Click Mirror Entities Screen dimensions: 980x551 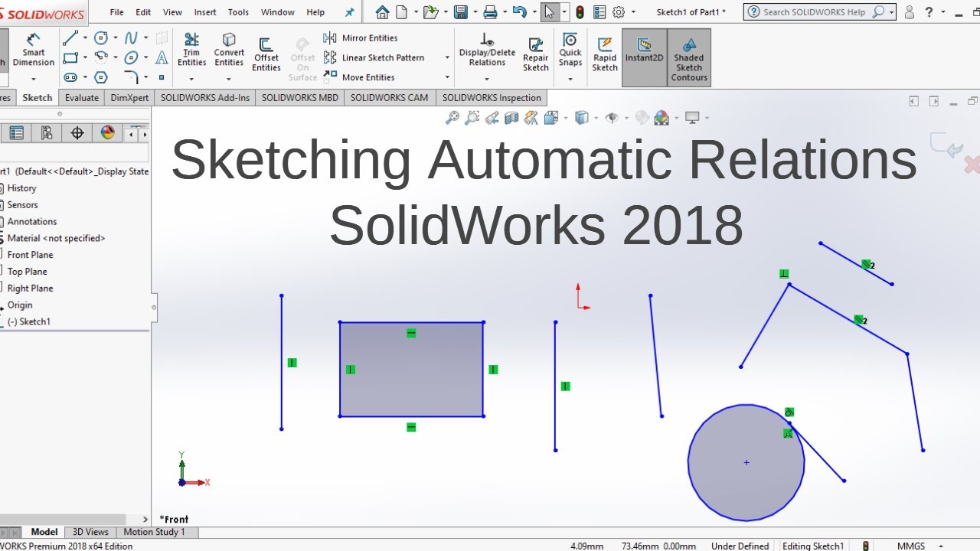pos(361,37)
